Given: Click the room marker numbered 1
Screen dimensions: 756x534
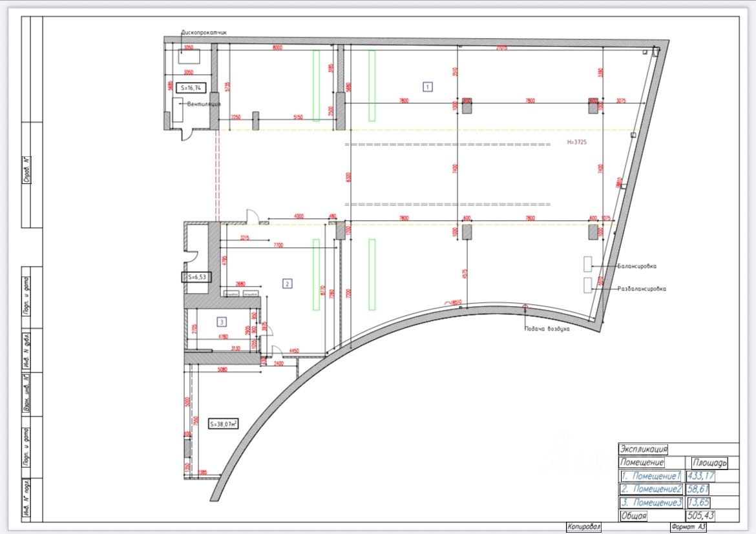Looking at the screenshot, I should (x=428, y=87).
